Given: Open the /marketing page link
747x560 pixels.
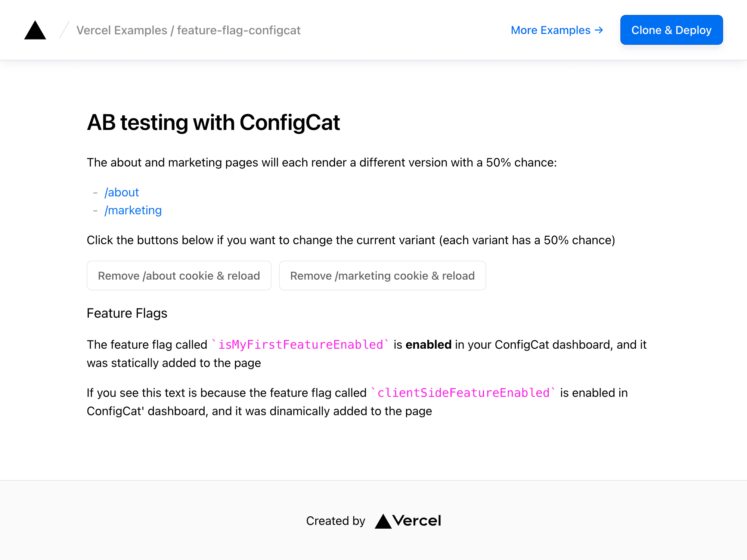Looking at the screenshot, I should tap(133, 210).
